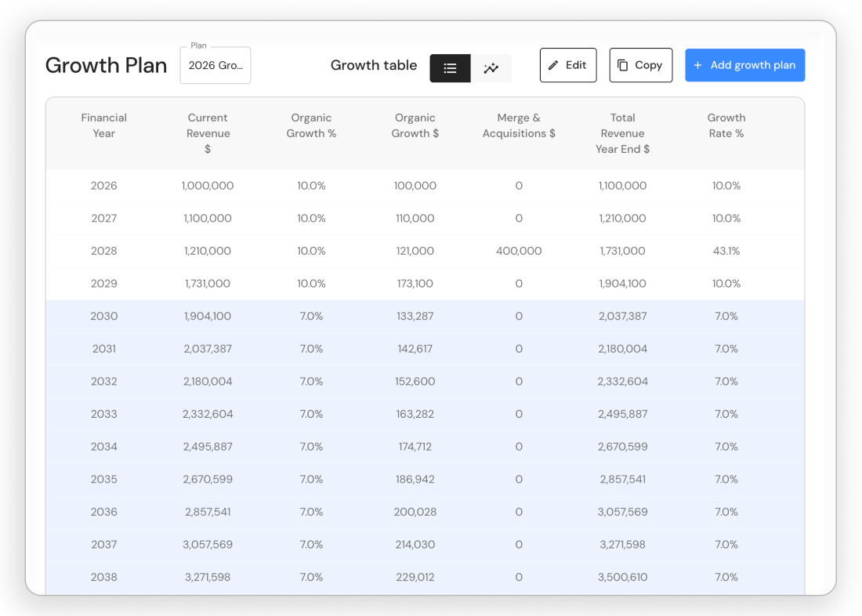862x616 pixels.
Task: Click the 163,282 organic growth value
Action: click(415, 414)
